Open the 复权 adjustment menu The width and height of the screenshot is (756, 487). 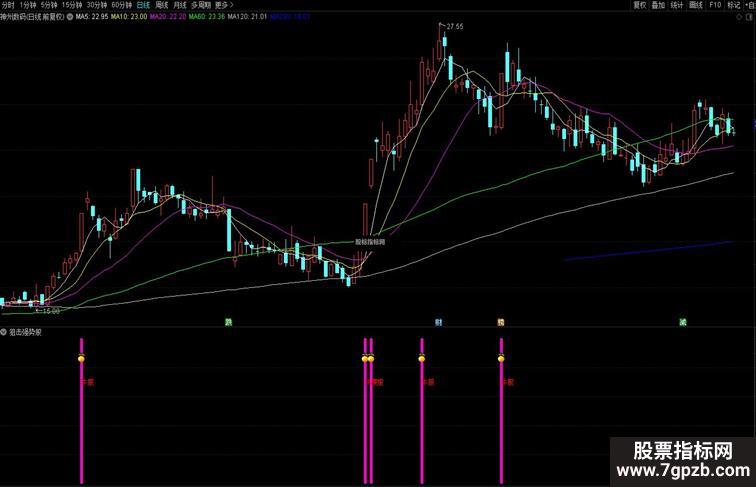639,5
